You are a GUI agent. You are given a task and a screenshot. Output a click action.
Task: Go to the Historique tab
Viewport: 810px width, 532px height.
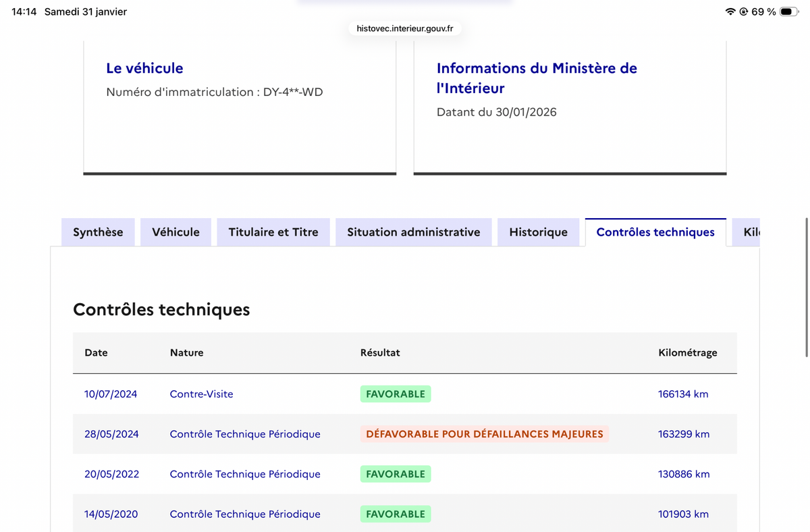tap(538, 232)
